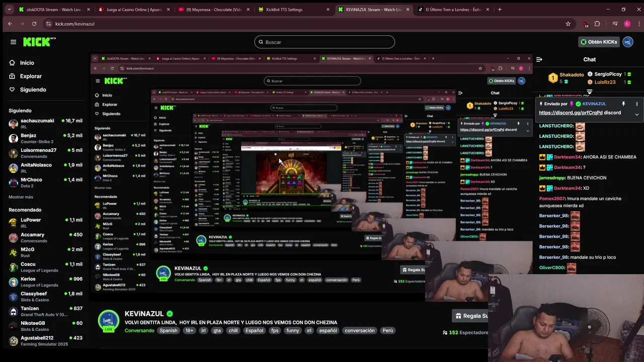Go to Inicio in sidebar
Viewport: 644px width, 362px height.
coord(27,63)
